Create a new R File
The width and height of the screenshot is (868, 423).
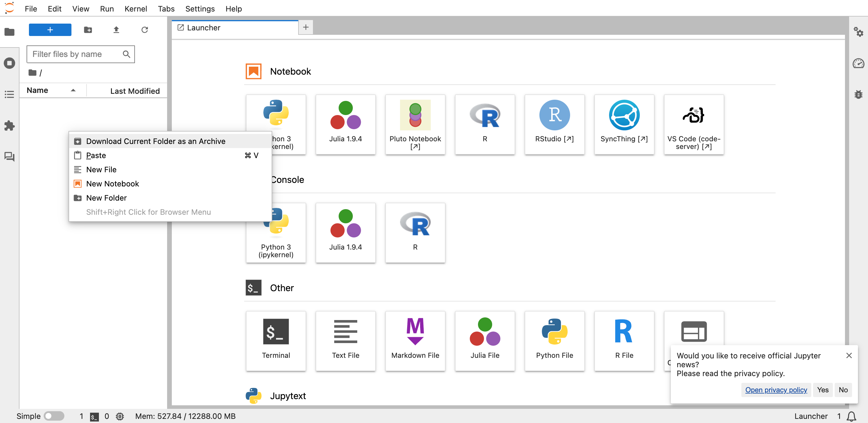[624, 341]
